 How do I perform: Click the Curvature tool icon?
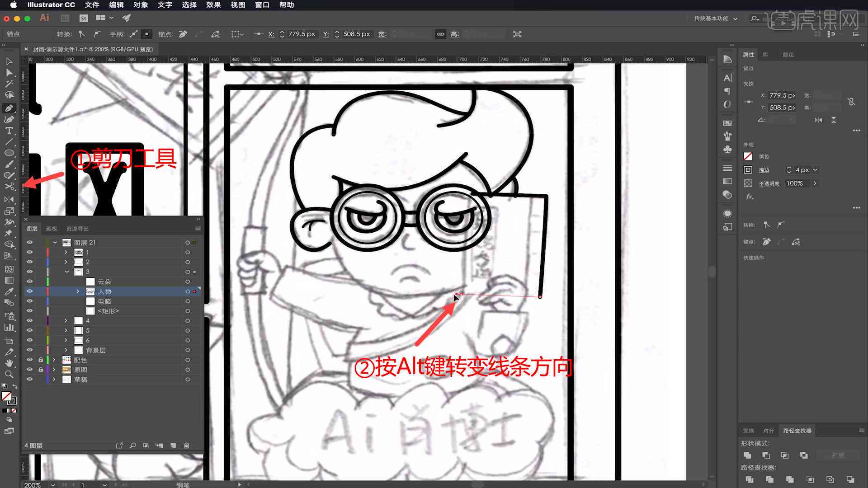8,118
